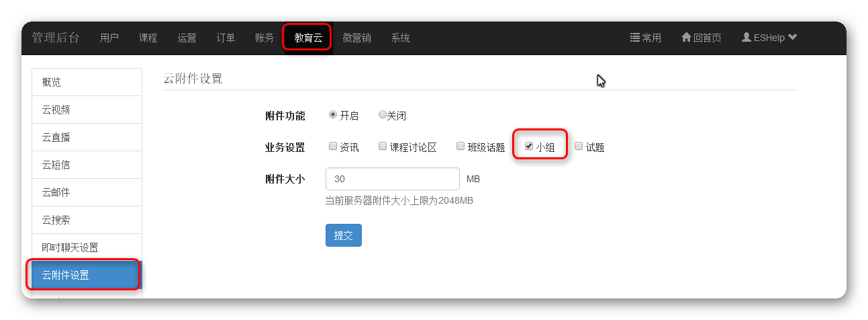Select the 关闭 radio button
The width and height of the screenshot is (868, 320).
[x=382, y=115]
